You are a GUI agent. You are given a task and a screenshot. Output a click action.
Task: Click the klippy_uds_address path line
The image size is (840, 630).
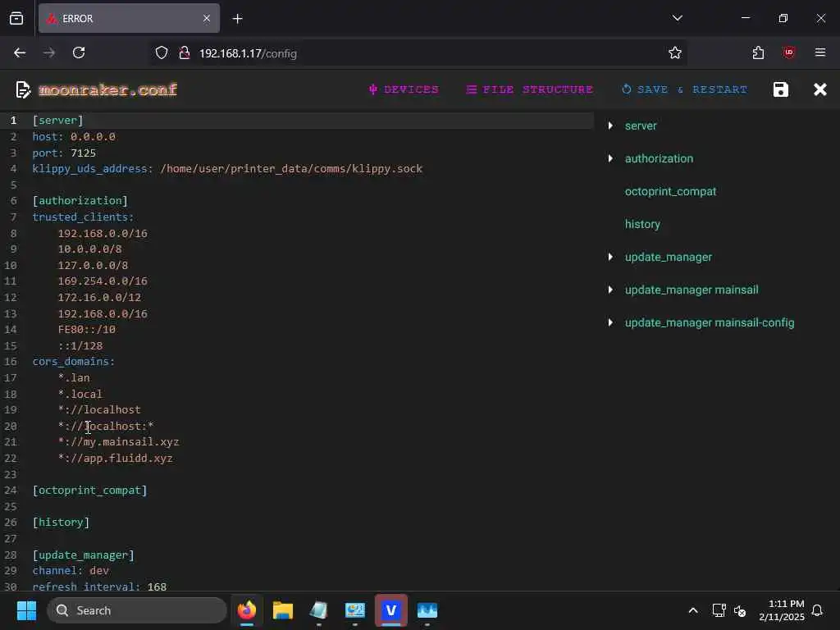228,169
